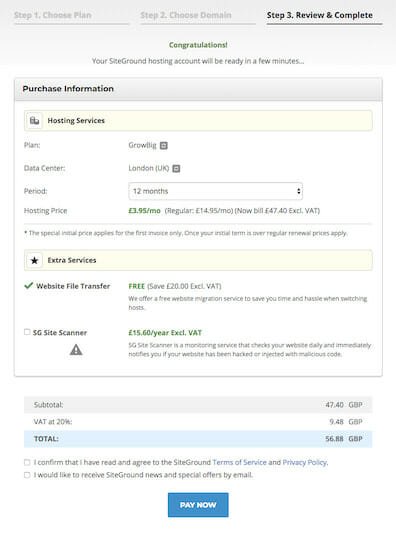Click the Hosting Price label
Viewport: 396px width, 537px height.
(x=46, y=211)
